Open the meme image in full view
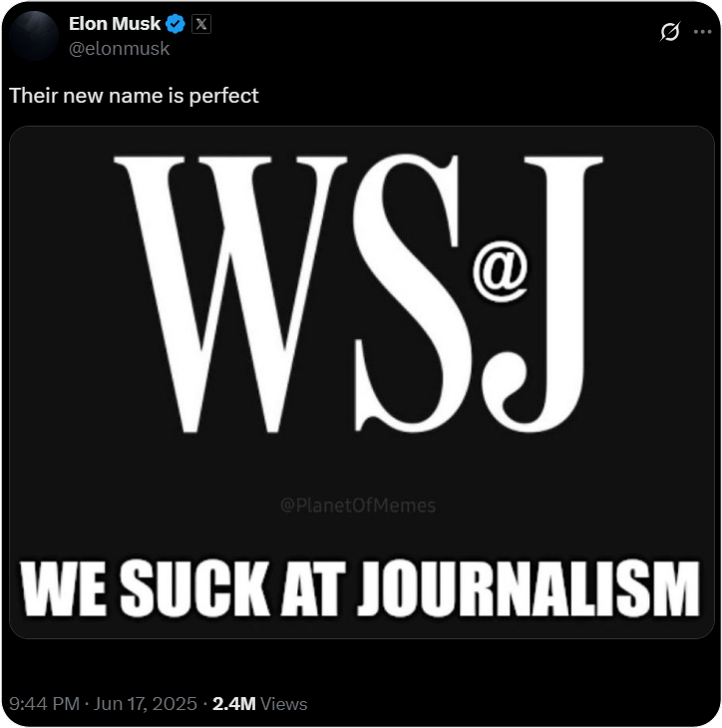Screen dimensions: 722x728 click(362, 382)
